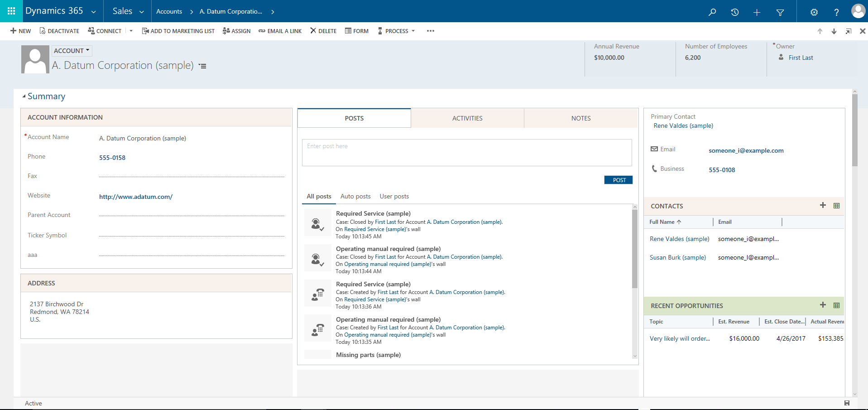Click the DEACTIVATE toolbar command
The image size is (868, 410).
59,31
